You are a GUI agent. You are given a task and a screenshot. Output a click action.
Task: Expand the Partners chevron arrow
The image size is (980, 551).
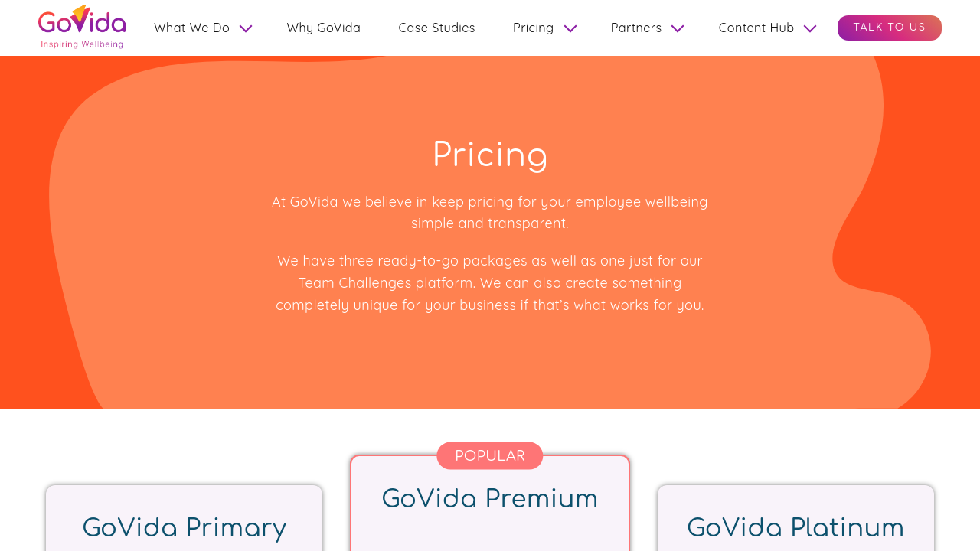[678, 29]
